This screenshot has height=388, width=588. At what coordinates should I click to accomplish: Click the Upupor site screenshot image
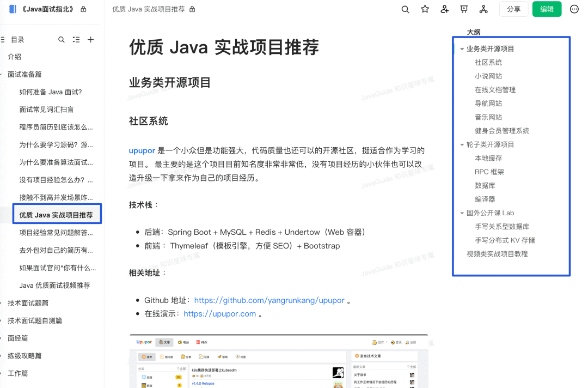tap(279, 361)
